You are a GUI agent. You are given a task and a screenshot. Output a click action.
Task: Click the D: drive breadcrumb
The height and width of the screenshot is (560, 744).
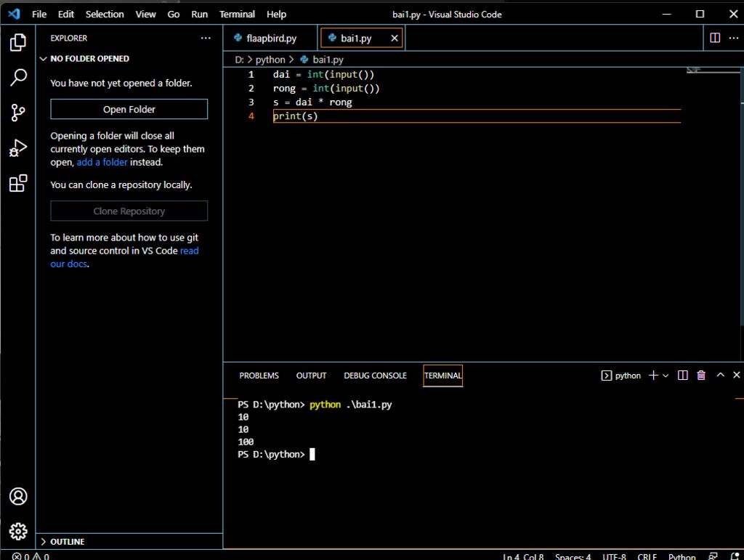[239, 60]
